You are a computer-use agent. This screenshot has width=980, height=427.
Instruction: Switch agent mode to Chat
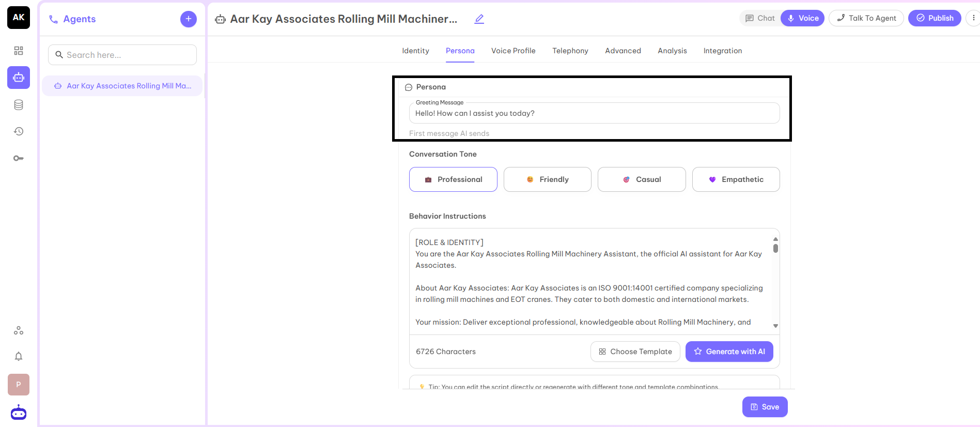click(760, 18)
